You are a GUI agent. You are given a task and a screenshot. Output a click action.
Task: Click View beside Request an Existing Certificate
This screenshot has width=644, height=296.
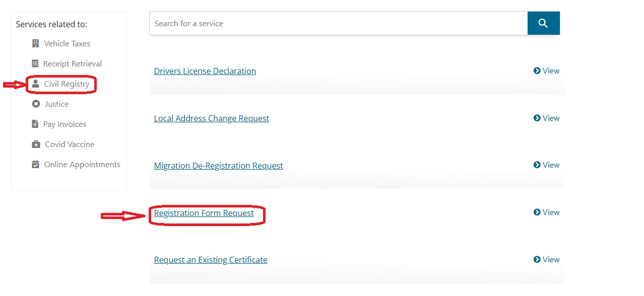click(546, 260)
